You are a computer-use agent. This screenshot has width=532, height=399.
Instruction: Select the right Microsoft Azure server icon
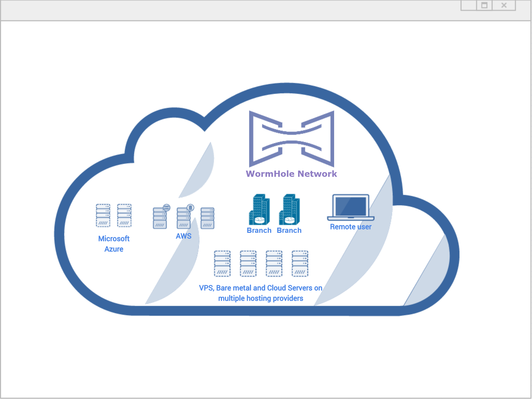pyautogui.click(x=124, y=215)
